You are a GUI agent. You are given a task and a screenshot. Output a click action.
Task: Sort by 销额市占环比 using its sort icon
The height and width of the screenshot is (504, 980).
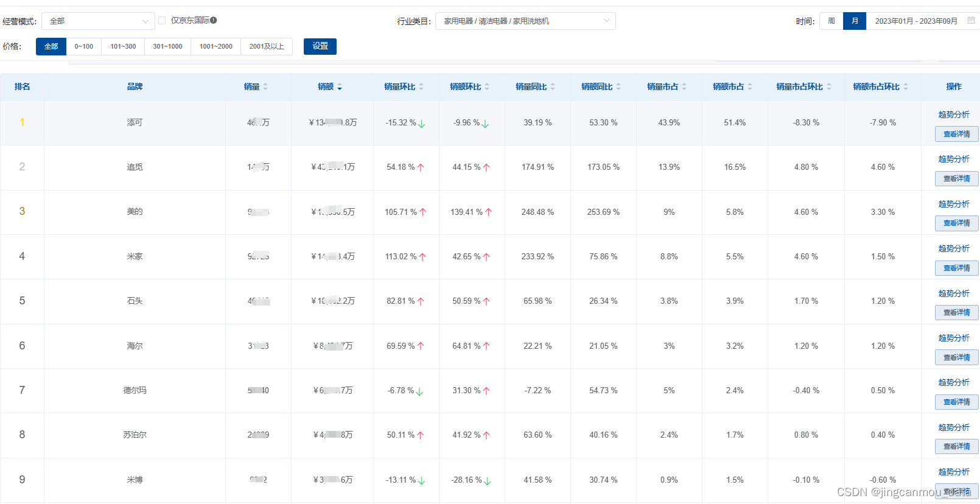[906, 87]
